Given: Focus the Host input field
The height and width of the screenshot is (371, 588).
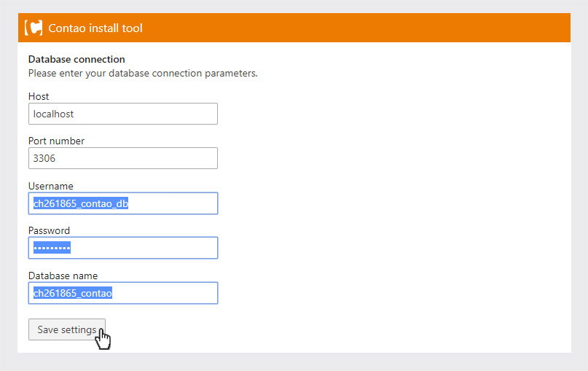Looking at the screenshot, I should pos(123,114).
